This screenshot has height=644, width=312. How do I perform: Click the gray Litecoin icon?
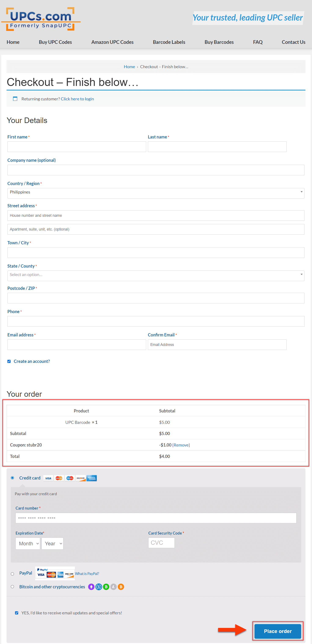click(114, 587)
